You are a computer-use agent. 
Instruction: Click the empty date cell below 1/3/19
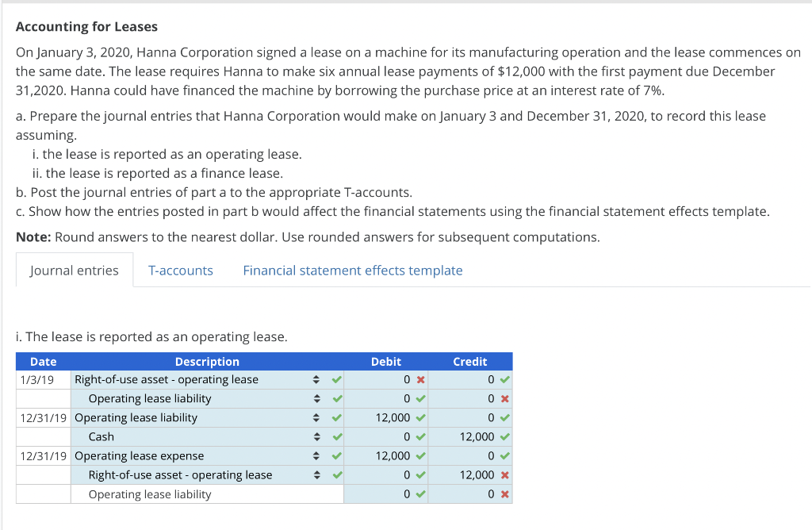click(x=43, y=398)
